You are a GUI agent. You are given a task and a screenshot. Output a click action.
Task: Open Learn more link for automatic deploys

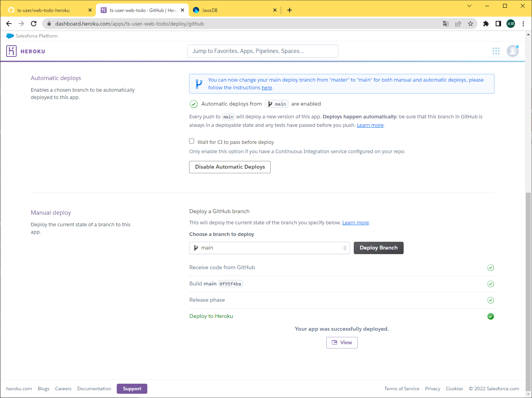tap(370, 125)
